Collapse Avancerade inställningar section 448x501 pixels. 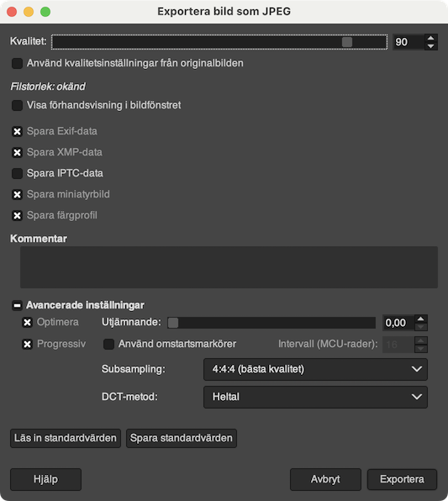click(x=17, y=305)
